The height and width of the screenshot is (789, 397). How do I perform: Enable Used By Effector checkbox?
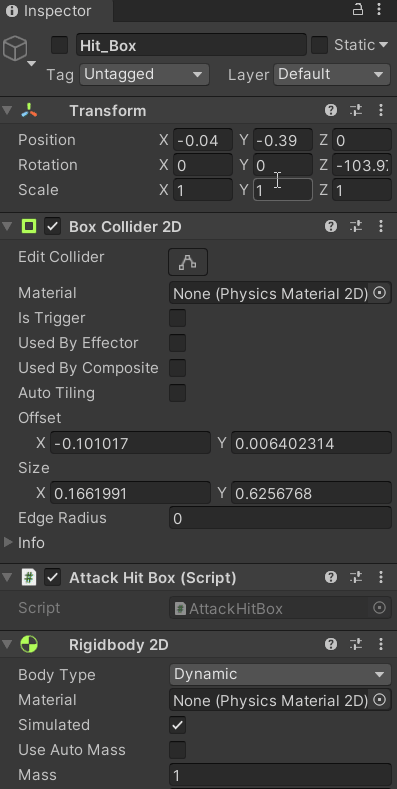(x=177, y=343)
